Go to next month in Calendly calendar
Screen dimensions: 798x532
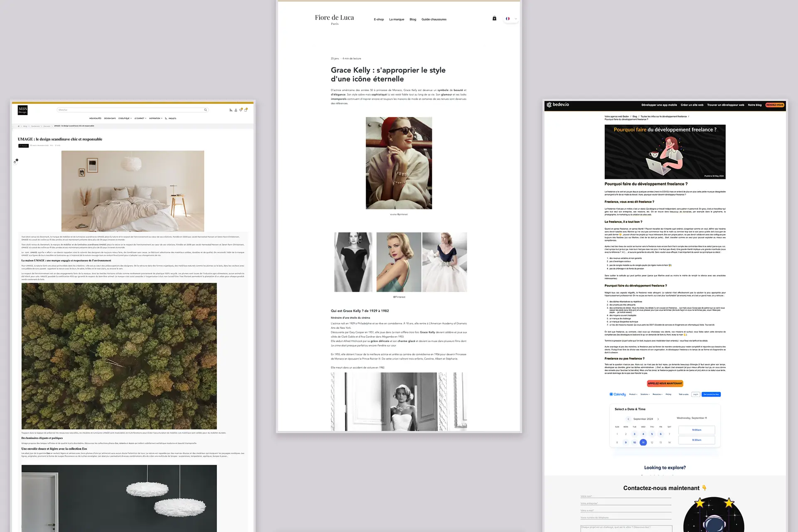pos(658,419)
